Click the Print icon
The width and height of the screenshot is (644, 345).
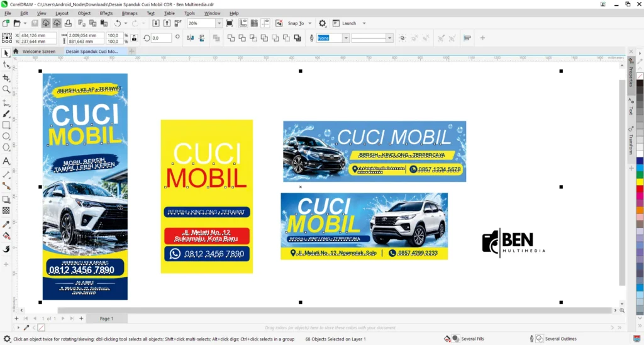[x=68, y=23]
